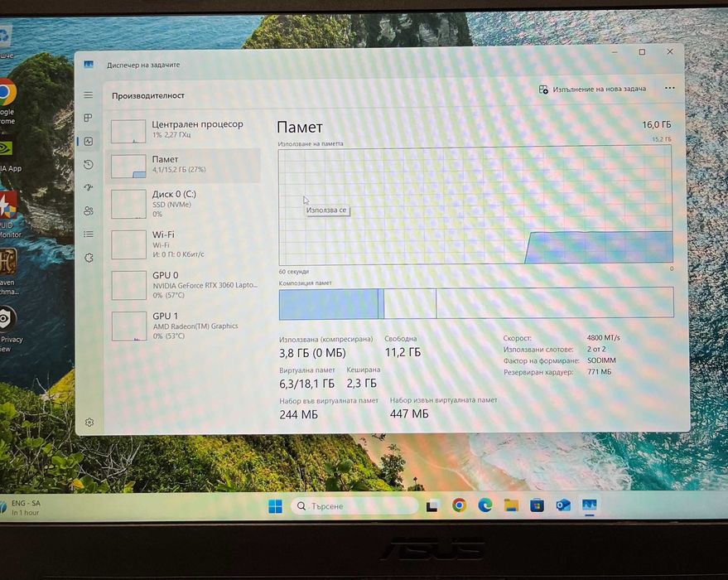Open the Users page in the sidebar
This screenshot has height=580, width=728.
tap(89, 210)
